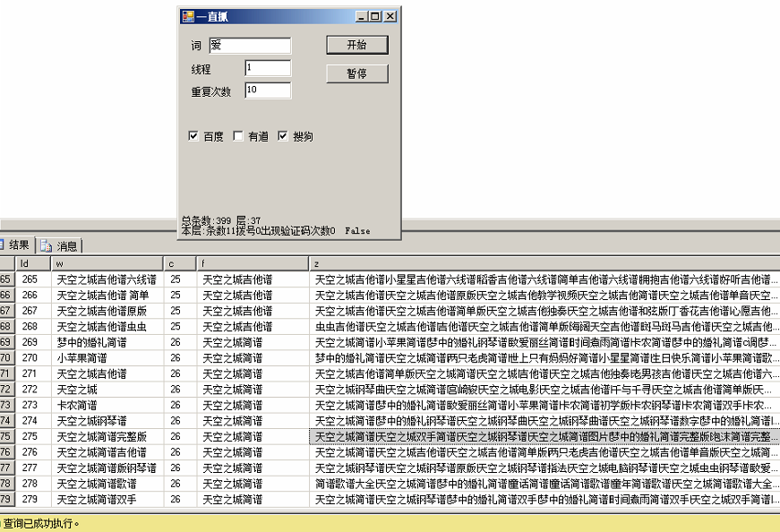
Task: Click the 一直抓 window title icon
Action: pyautogui.click(x=188, y=16)
